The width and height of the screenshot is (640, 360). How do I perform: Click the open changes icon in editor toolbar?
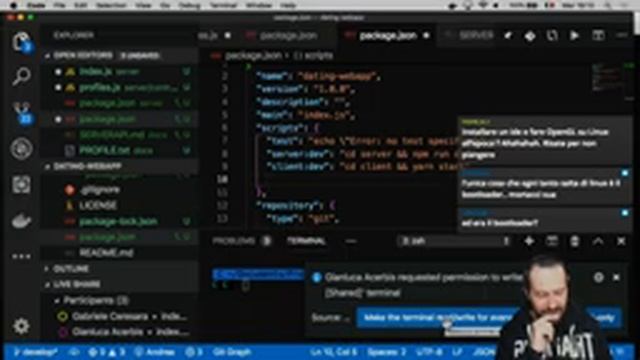552,36
